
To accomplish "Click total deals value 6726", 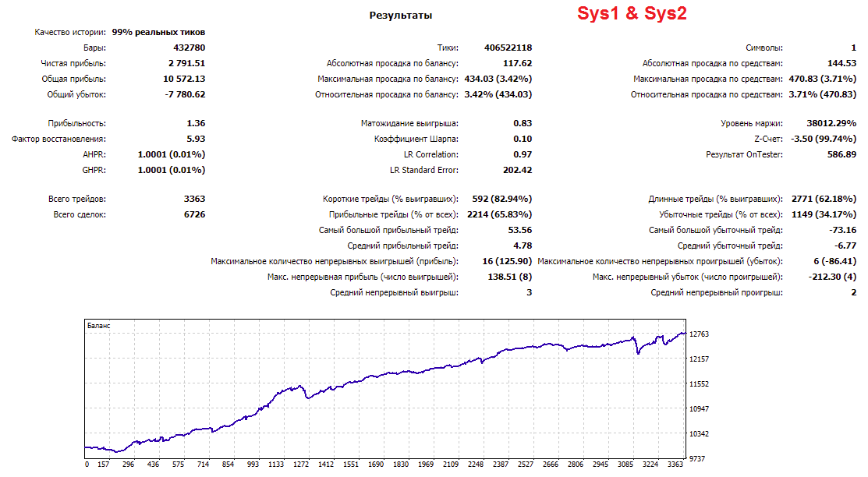I will point(194,214).
